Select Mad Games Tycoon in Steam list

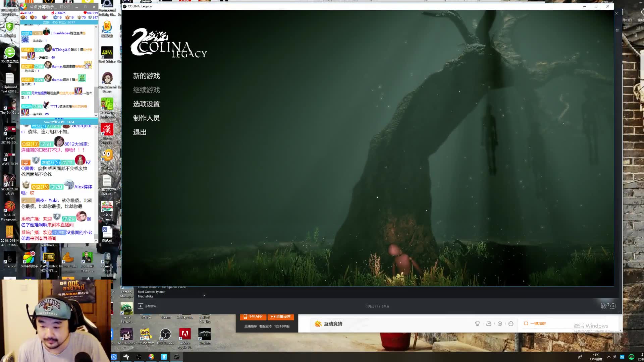pos(152,292)
